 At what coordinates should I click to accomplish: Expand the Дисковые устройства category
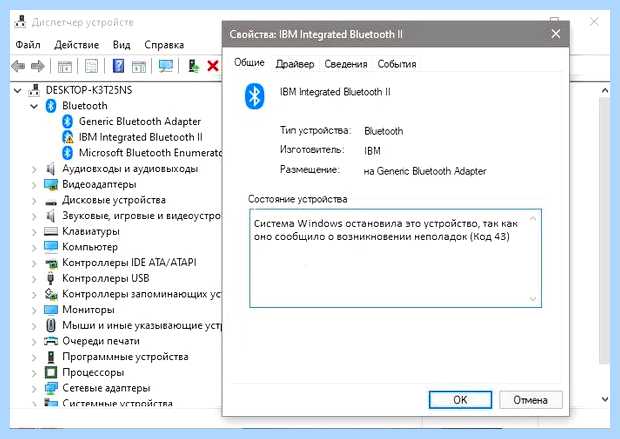(x=34, y=201)
